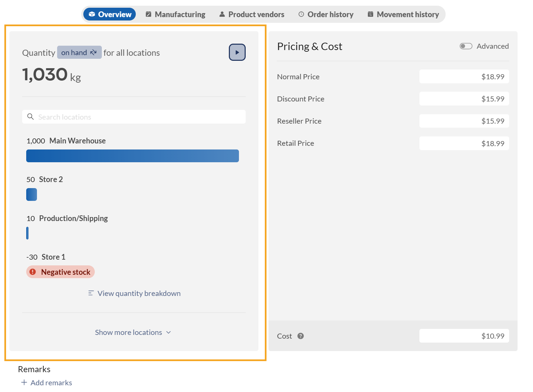Click the red Negative stock warning icon
533x392 pixels.
coord(33,272)
